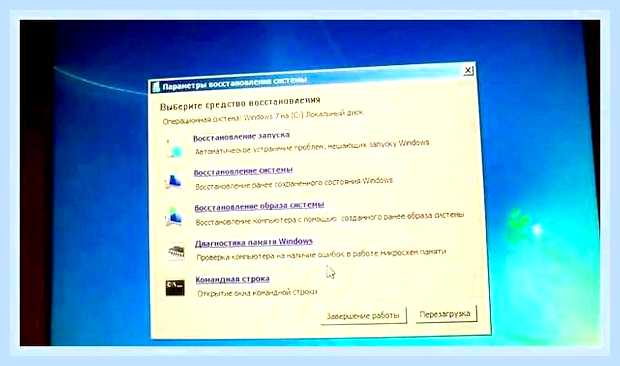The height and width of the screenshot is (366, 620).
Task: Launch Диагностика памяти Windows link
Action: coord(253,242)
